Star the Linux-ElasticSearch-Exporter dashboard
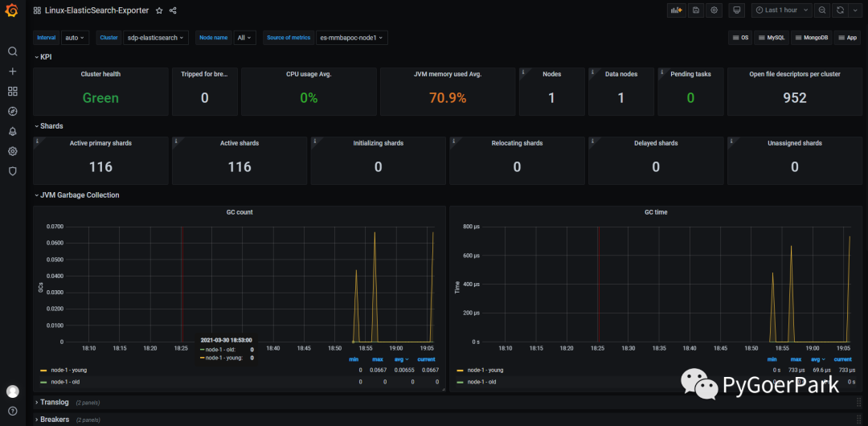The image size is (868, 426). [159, 10]
